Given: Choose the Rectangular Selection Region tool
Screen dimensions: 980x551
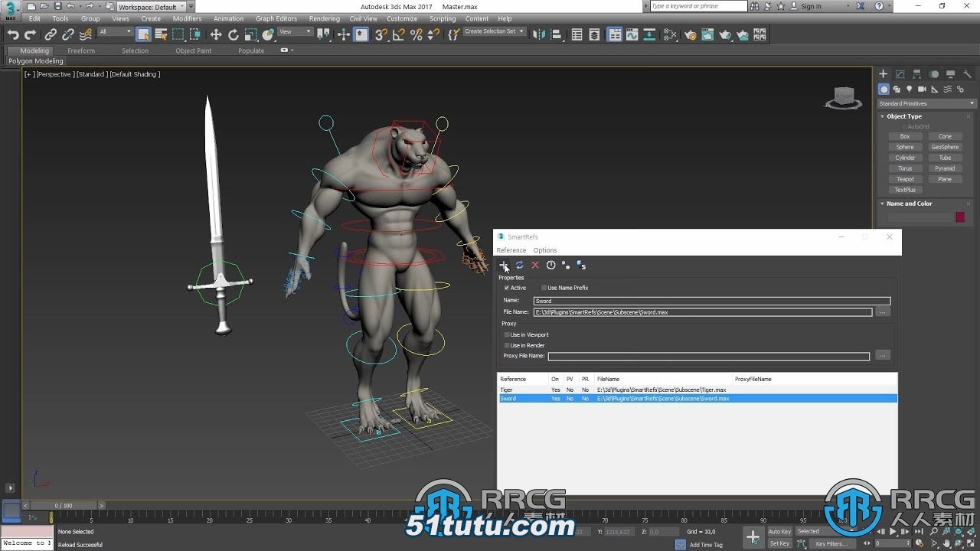Looking at the screenshot, I should click(178, 34).
